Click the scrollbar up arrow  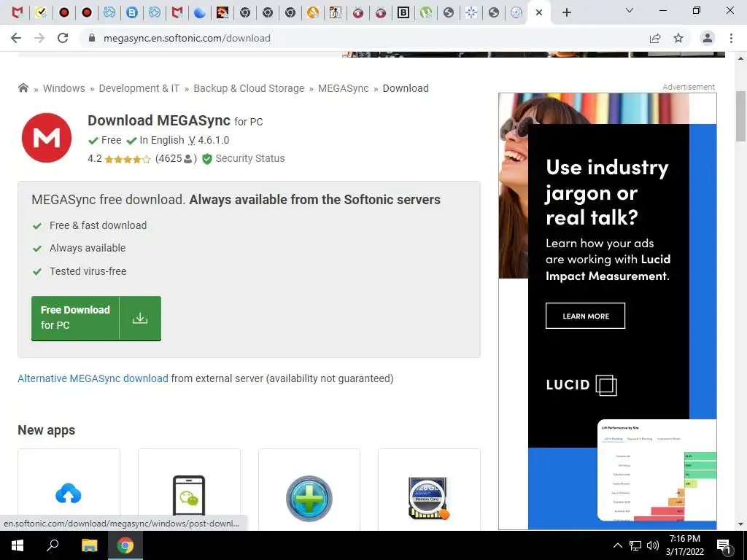(741, 58)
